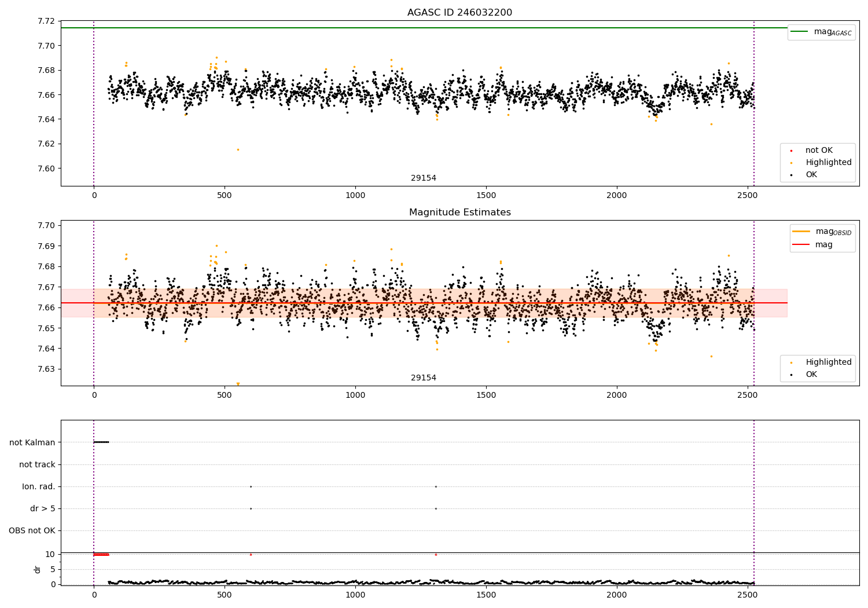Click the 2500 x-axis tick of the top plot

coord(748,195)
